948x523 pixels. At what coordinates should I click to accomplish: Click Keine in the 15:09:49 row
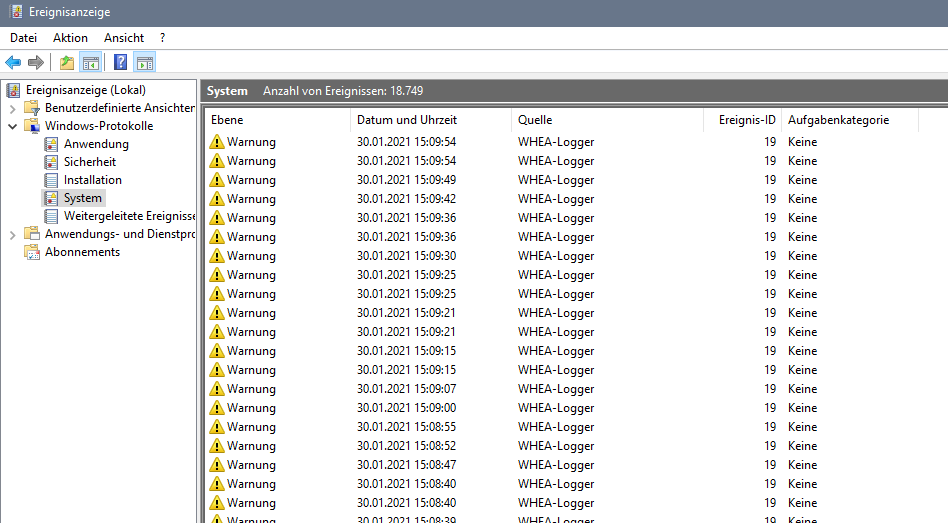(802, 180)
